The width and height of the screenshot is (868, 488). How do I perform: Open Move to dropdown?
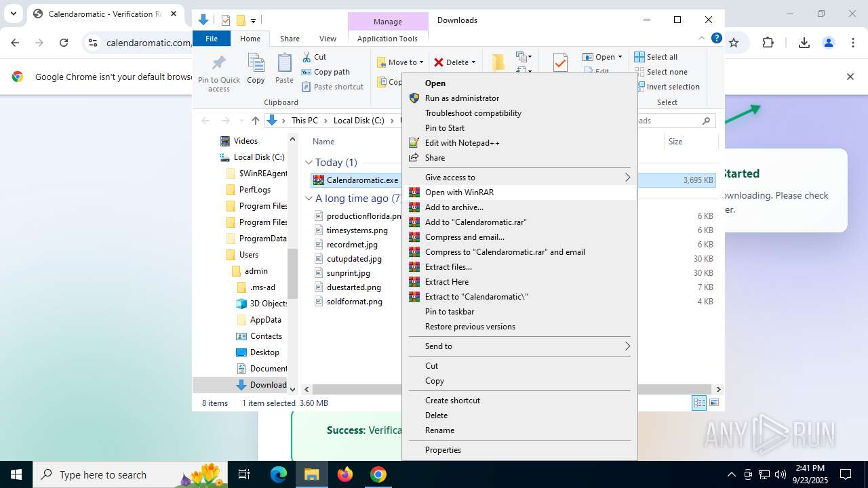point(400,62)
